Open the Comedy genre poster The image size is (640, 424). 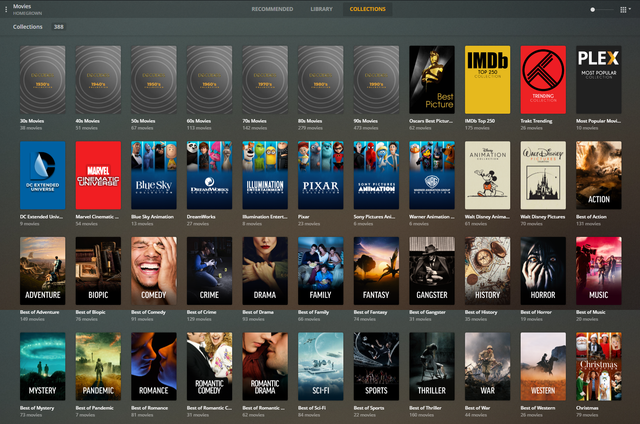tap(154, 271)
